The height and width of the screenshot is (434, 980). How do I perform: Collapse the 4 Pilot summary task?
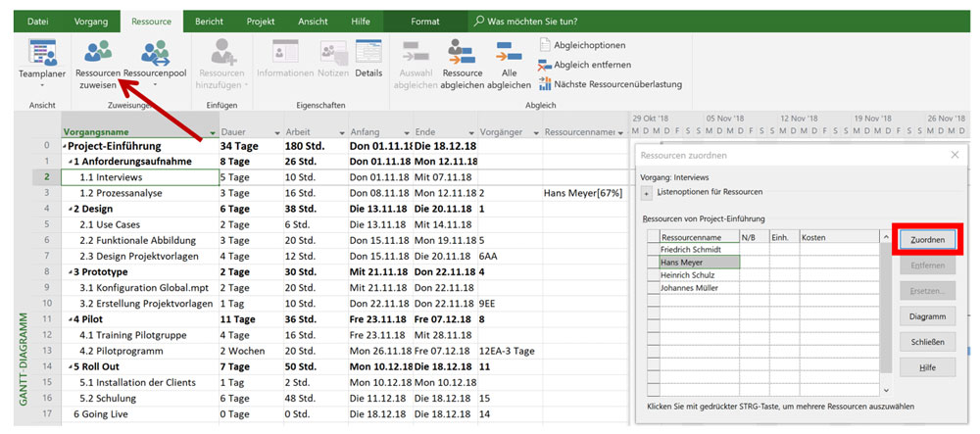pos(71,319)
